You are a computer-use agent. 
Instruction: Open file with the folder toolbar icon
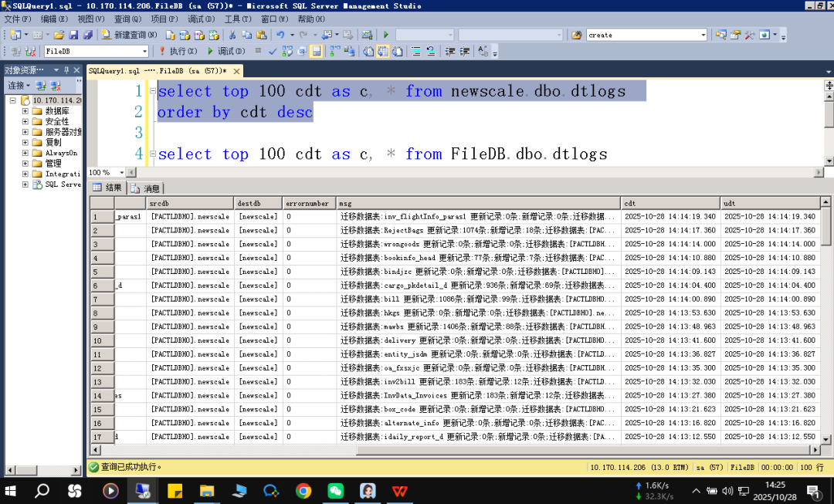coord(59,35)
